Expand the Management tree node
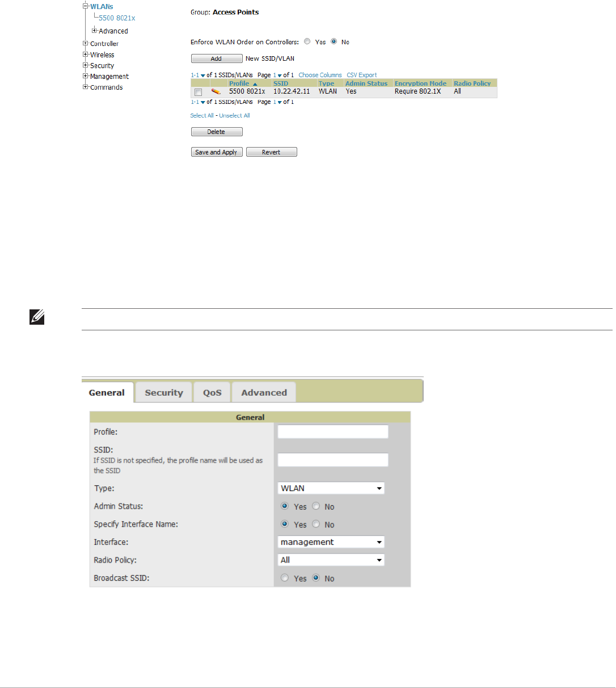The height and width of the screenshot is (688, 616). point(86,76)
